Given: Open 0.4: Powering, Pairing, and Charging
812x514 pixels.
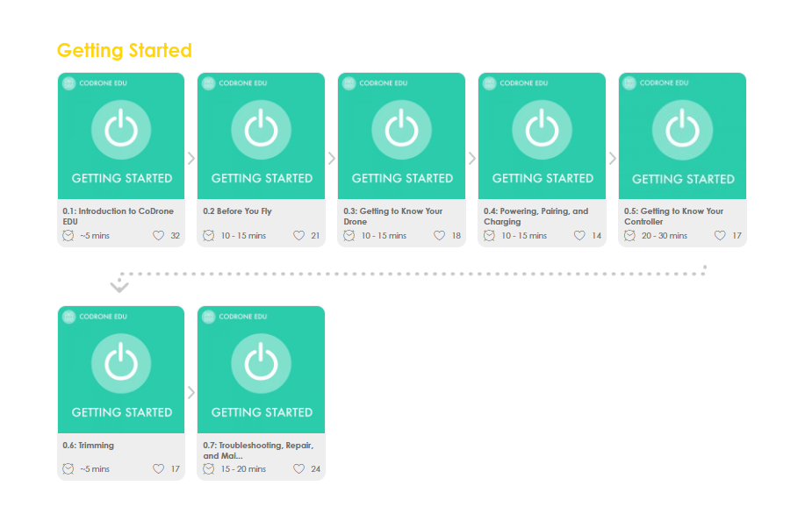Looking at the screenshot, I should click(x=535, y=216).
